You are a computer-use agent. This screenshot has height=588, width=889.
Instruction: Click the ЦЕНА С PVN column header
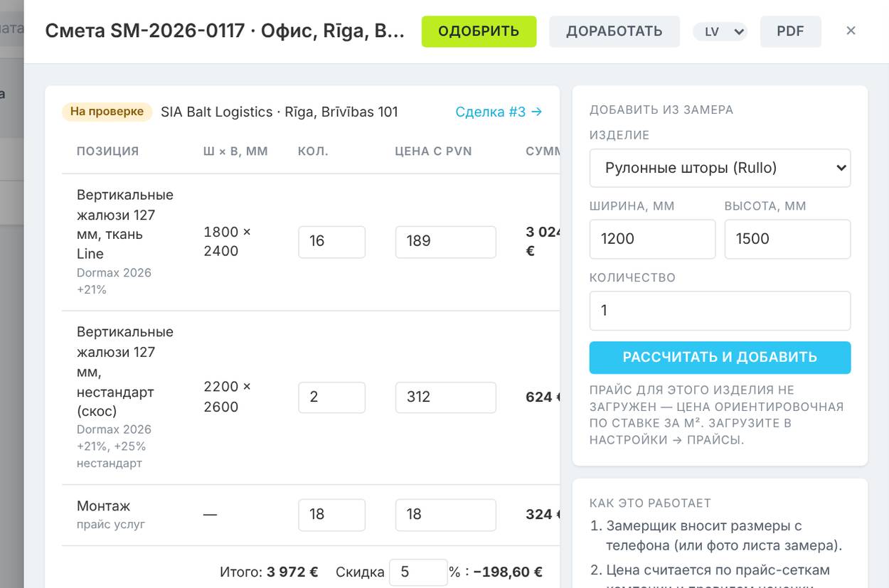(x=433, y=151)
